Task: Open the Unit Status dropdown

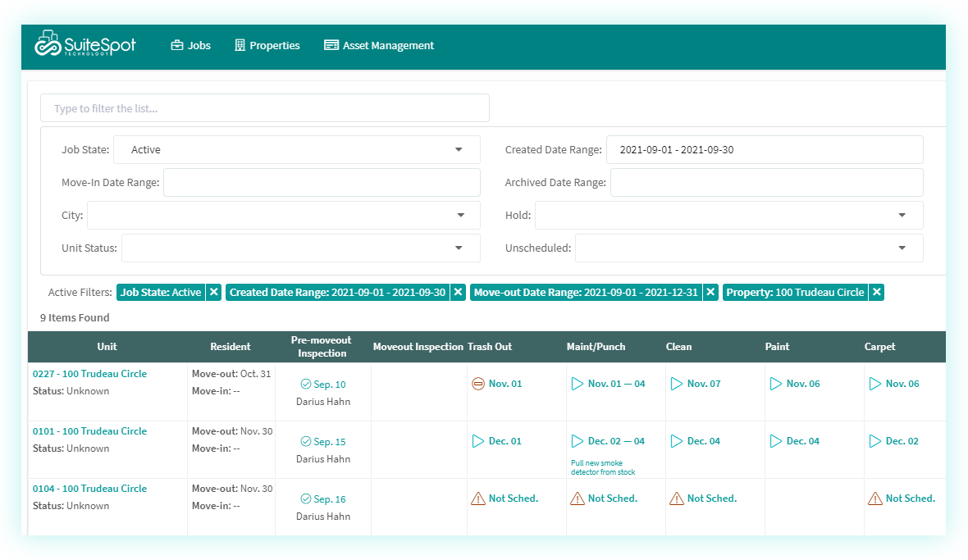Action: pyautogui.click(x=459, y=248)
